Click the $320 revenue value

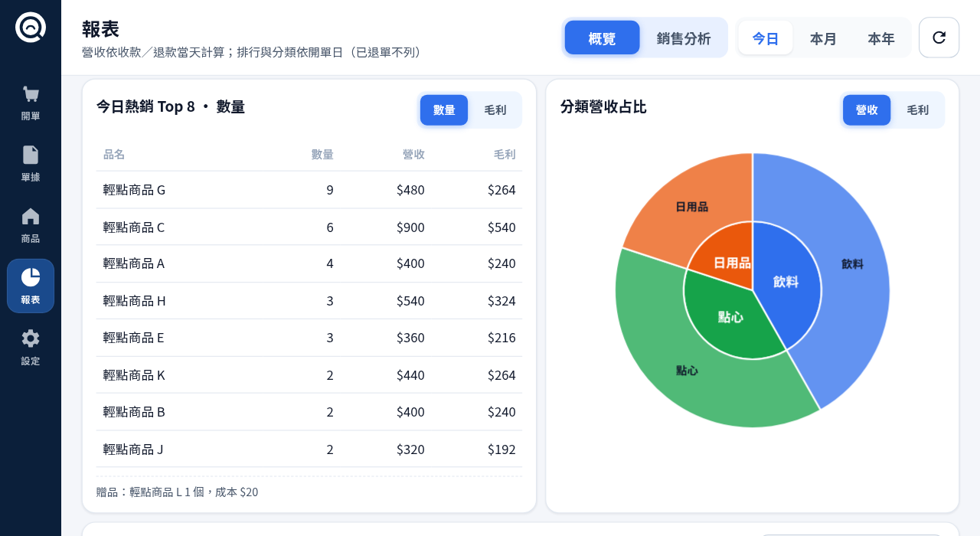[410, 449]
